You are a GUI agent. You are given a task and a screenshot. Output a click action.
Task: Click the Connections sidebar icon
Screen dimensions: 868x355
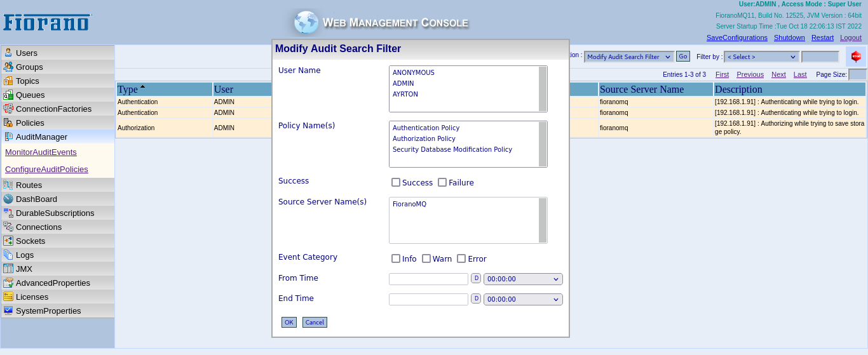[x=8, y=227]
